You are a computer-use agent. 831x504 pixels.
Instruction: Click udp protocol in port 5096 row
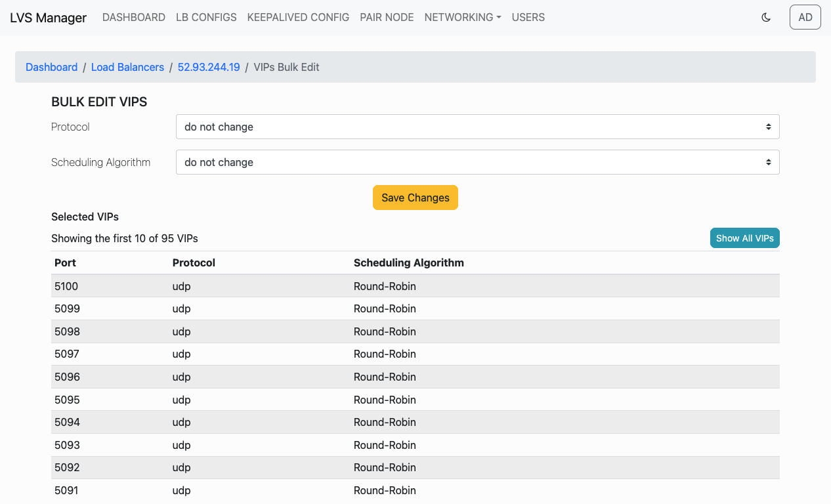181,377
